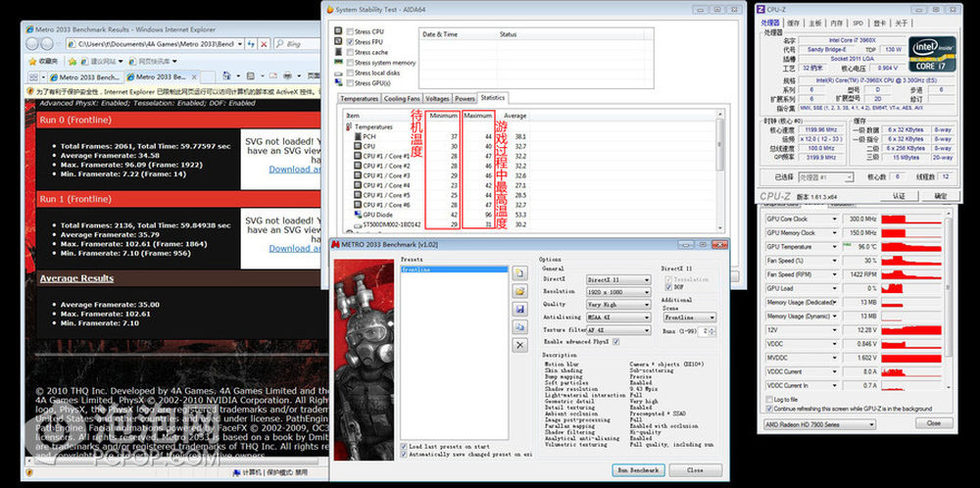Enable the Stress GPU(s) checkbox in AIDA64

(350, 83)
